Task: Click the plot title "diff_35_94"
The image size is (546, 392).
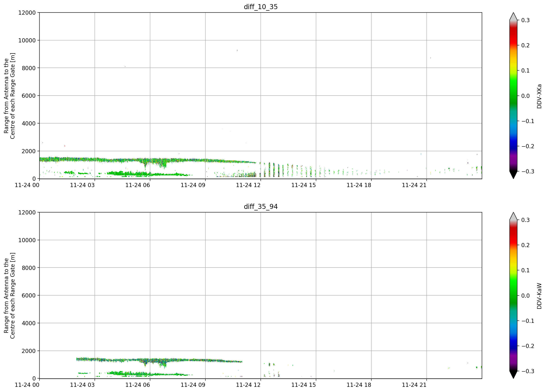Action: tap(261, 207)
